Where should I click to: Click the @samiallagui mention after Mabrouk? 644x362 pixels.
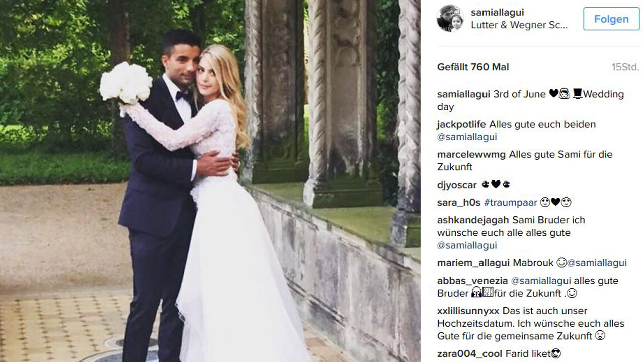(597, 263)
